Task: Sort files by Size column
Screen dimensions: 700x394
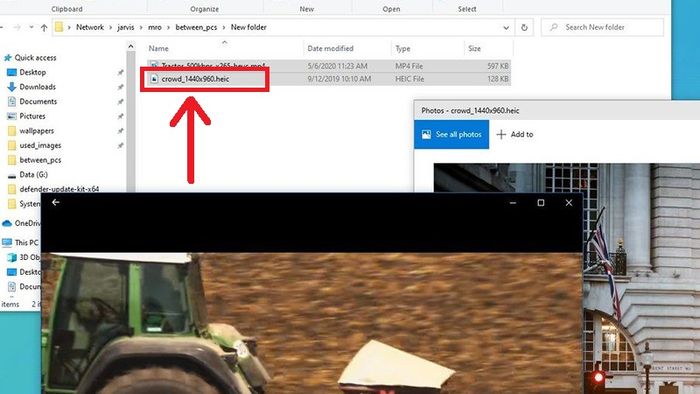Action: [488, 48]
